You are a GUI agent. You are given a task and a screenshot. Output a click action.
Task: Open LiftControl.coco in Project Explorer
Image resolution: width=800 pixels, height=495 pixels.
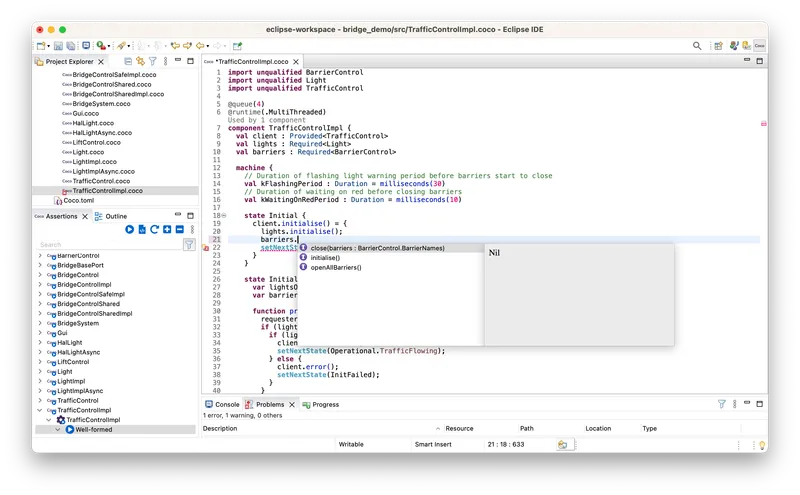(x=95, y=142)
